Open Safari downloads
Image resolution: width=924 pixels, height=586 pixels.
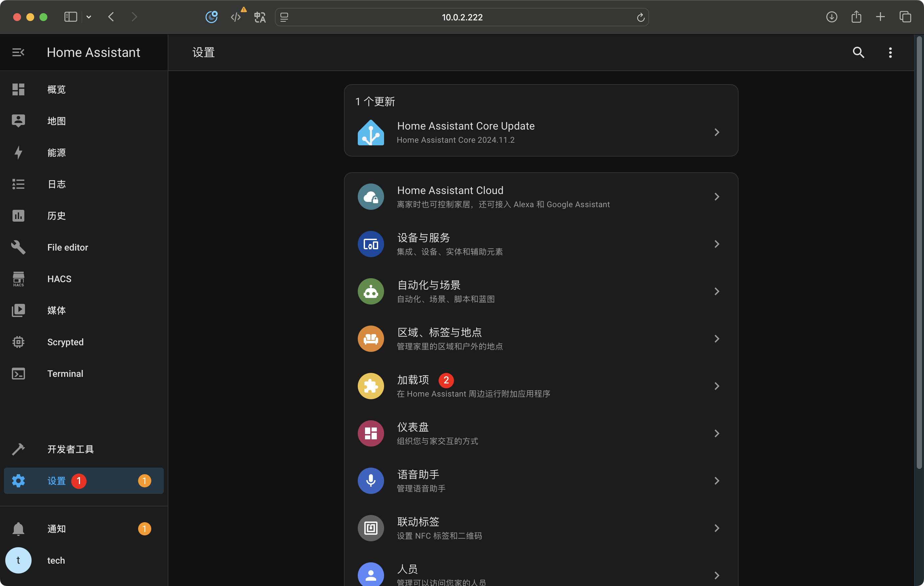point(832,17)
